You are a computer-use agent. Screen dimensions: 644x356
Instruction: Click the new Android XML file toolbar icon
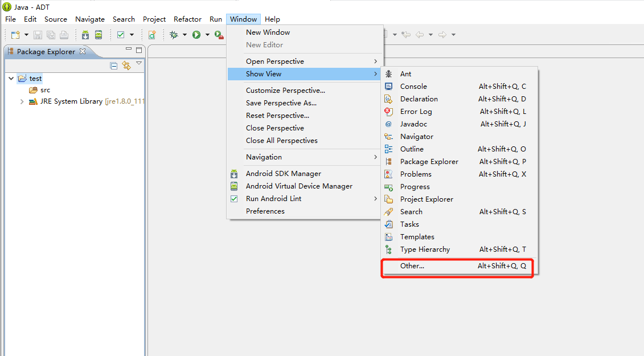click(152, 35)
